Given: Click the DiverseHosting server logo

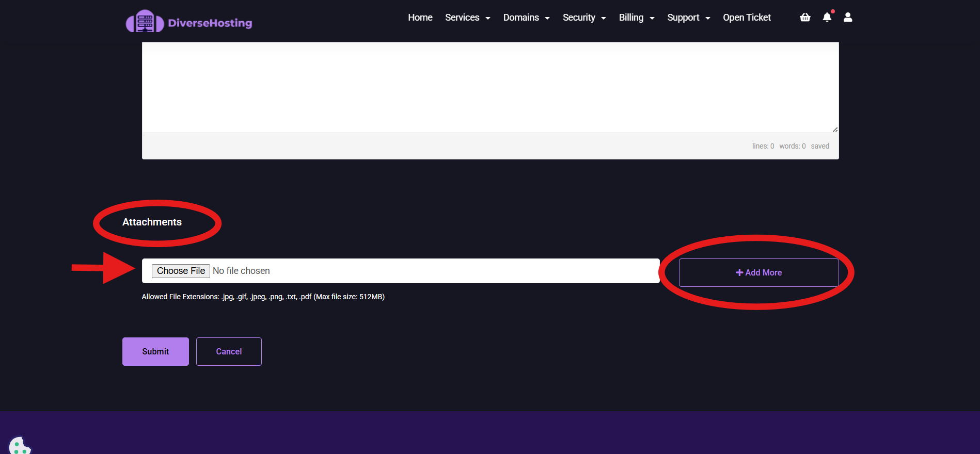Looking at the screenshot, I should point(145,22).
